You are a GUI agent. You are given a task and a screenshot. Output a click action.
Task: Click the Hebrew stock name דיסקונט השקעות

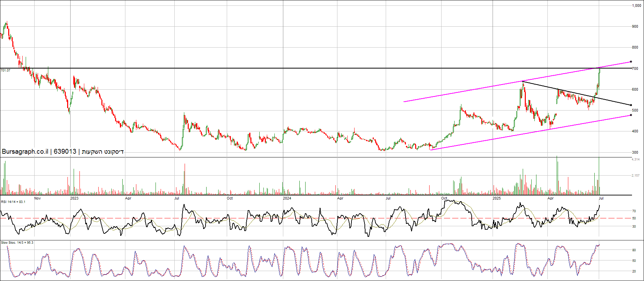(102, 152)
